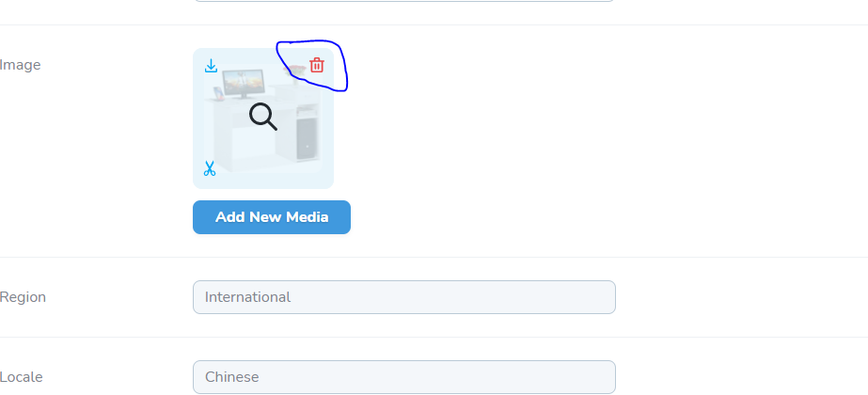Click the Add New Media button
This screenshot has width=868, height=395.
[x=272, y=217]
